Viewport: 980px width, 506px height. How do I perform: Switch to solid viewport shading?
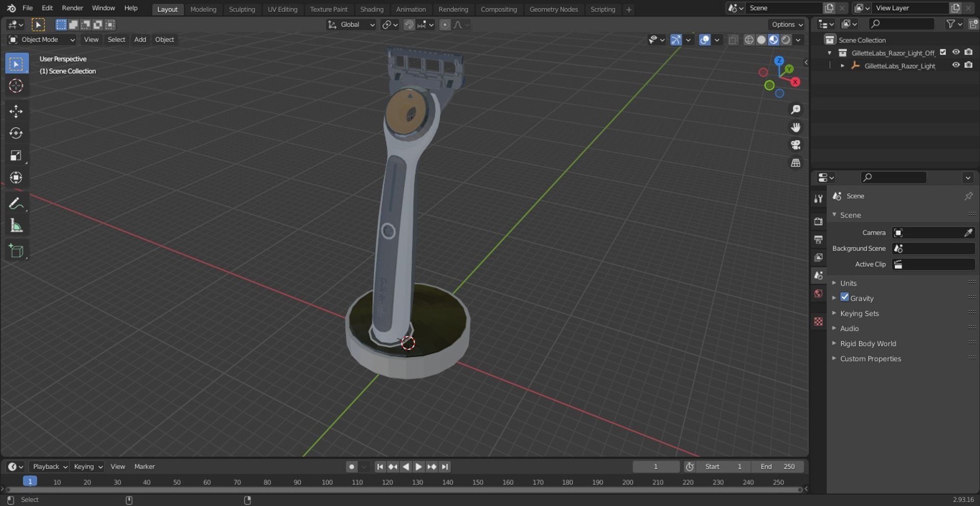[x=761, y=40]
